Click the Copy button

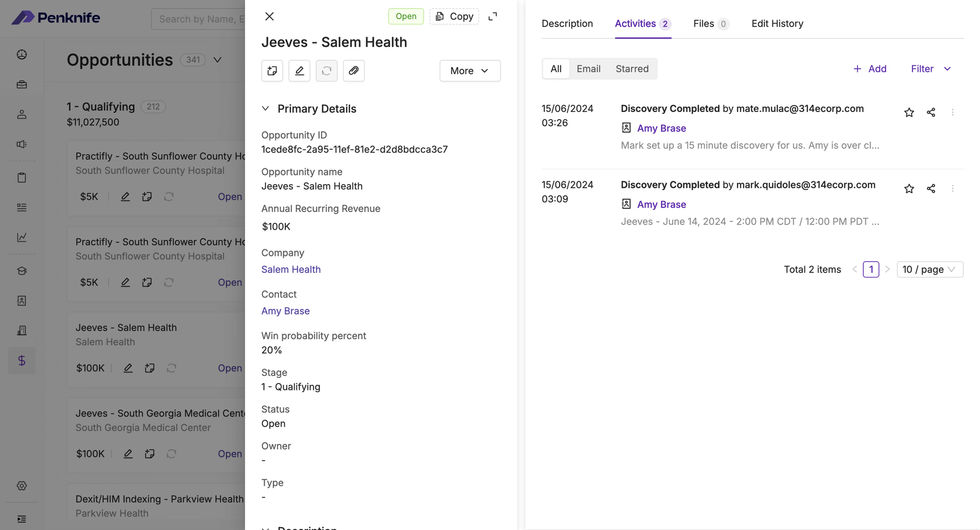pos(454,16)
